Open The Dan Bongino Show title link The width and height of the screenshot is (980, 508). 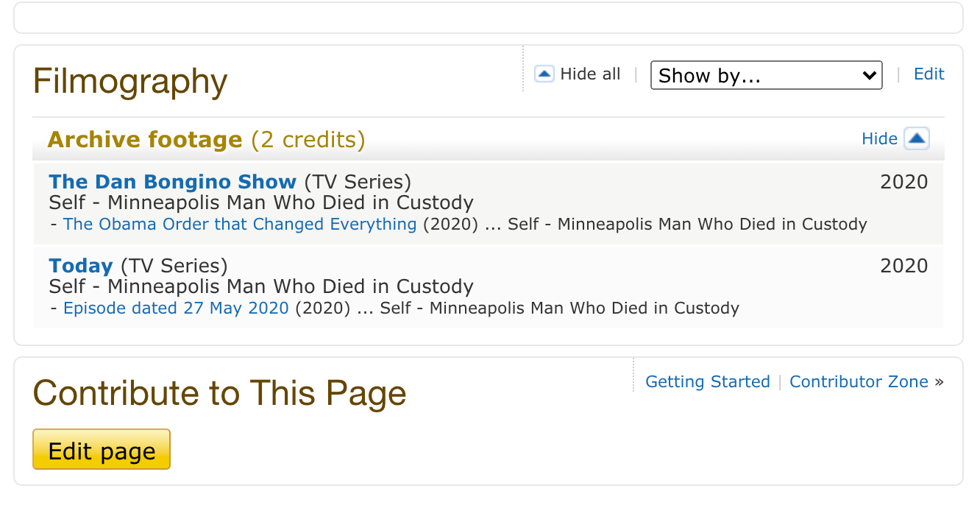coord(172,182)
